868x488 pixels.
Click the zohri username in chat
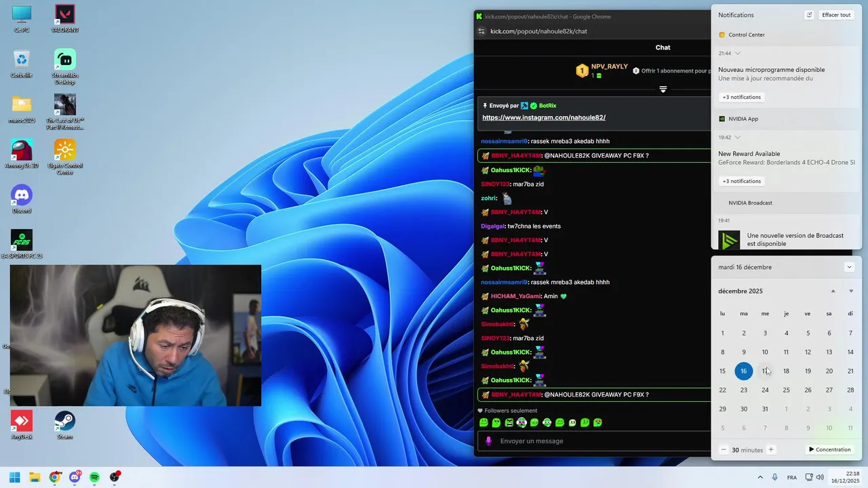point(488,198)
